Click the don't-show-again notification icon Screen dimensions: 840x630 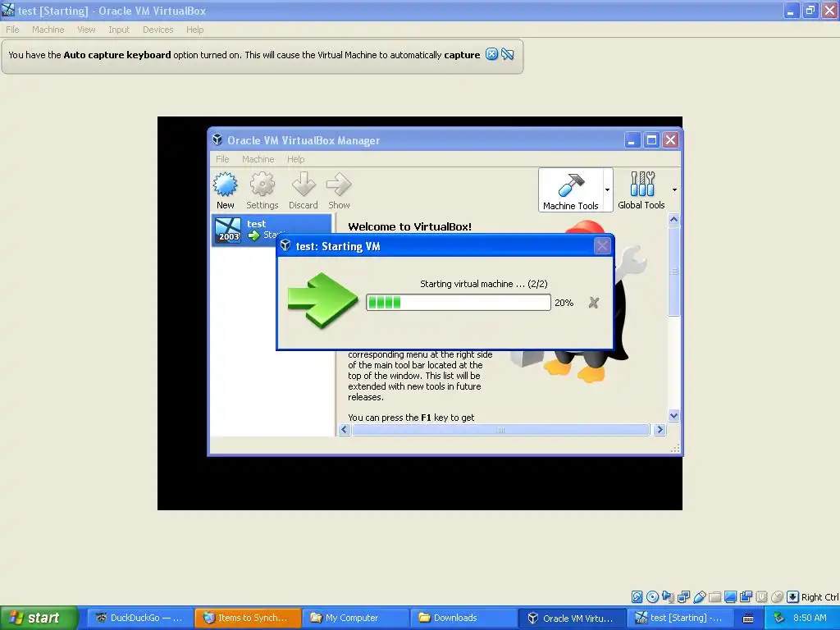[507, 54]
